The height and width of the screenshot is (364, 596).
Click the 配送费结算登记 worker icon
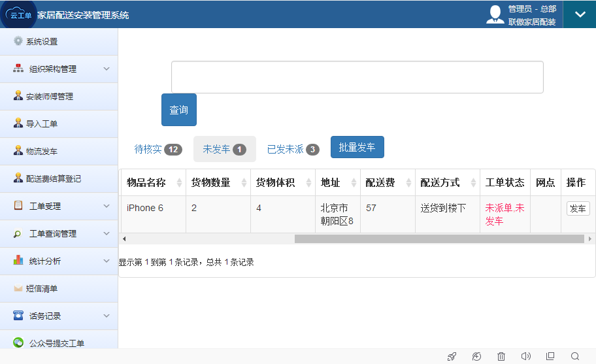[18, 178]
